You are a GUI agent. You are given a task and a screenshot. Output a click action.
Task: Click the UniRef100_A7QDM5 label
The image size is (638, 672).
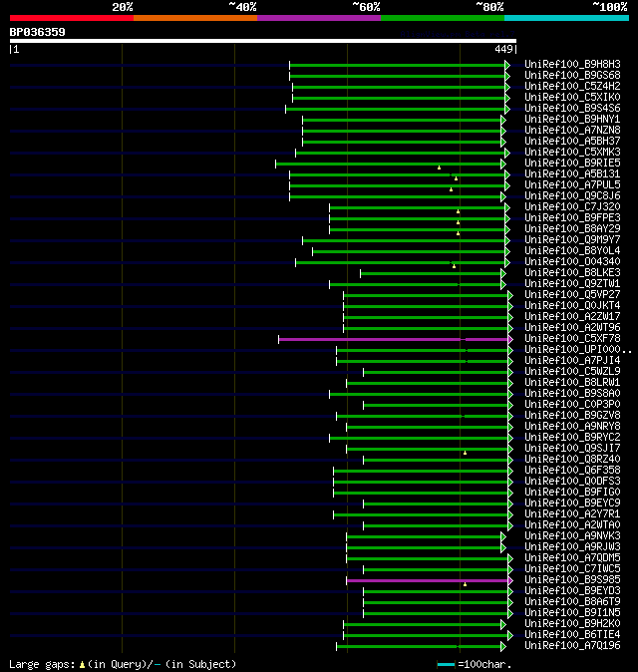coord(572,558)
